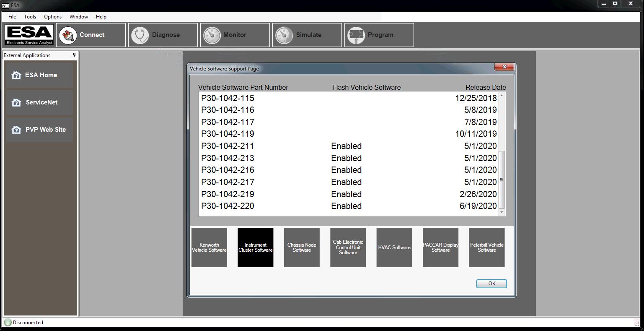Click the software list scroll down arrow
644x331 pixels.
pyautogui.click(x=502, y=213)
